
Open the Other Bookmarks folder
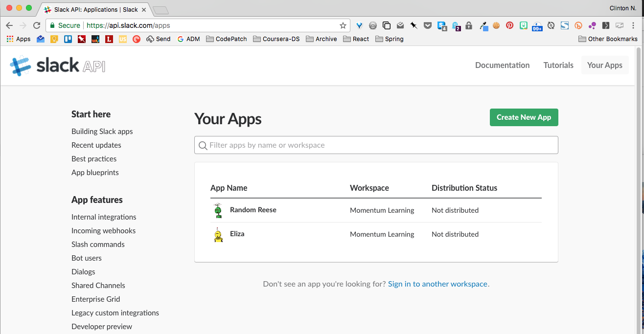tap(608, 39)
